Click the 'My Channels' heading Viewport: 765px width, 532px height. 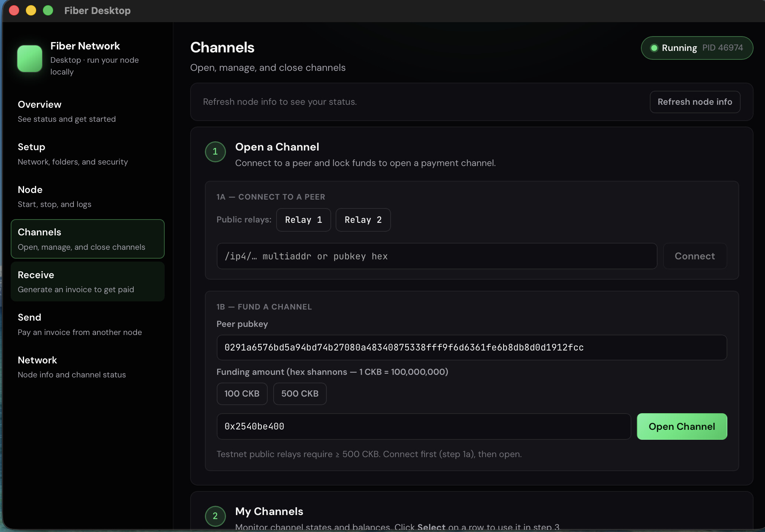(x=269, y=511)
